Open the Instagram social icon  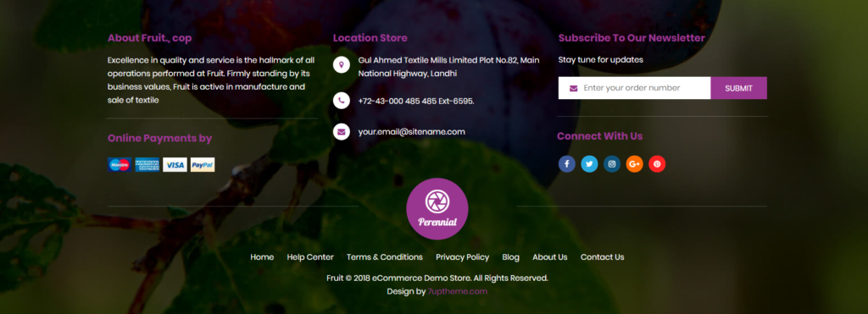click(x=612, y=163)
